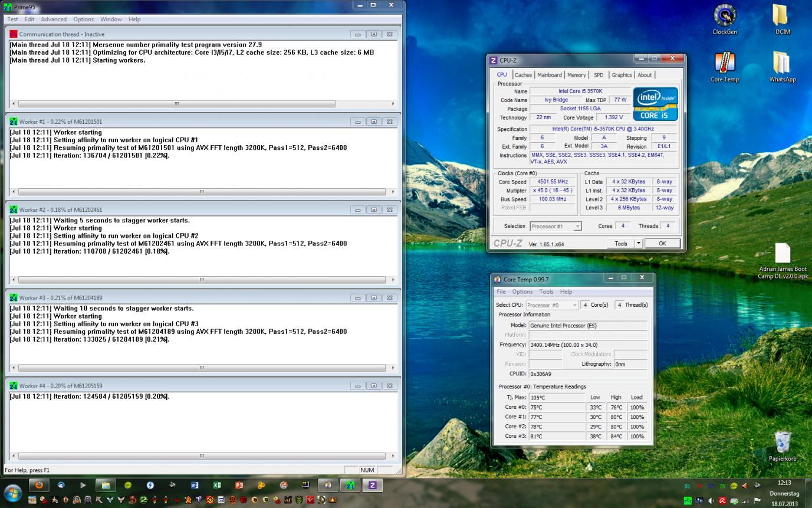Viewport: 812px width, 508px height.
Task: Click the Word icon in taskbar
Action: tap(195, 486)
